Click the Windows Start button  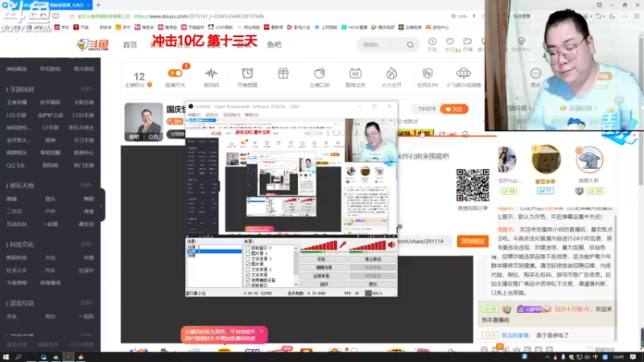pos(6,357)
